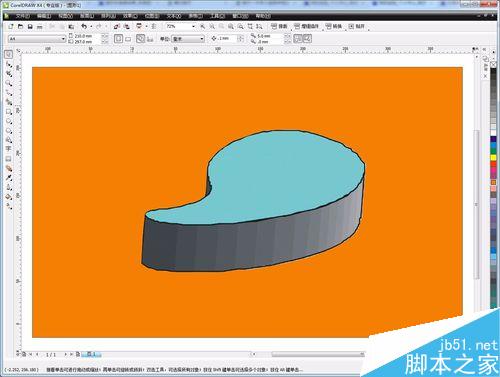Open the 文件 menu

pos(23,16)
